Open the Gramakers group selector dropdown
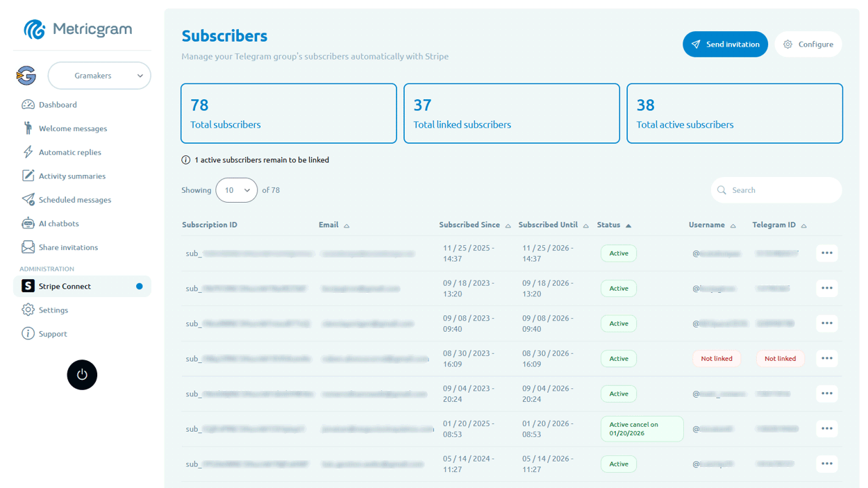The image size is (868, 488). (99, 76)
